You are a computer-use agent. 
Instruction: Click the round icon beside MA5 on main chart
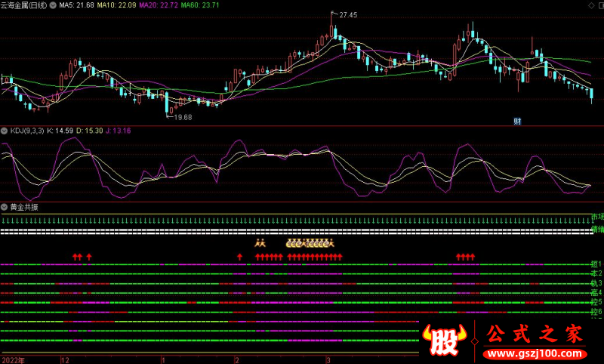pyautogui.click(x=53, y=5)
